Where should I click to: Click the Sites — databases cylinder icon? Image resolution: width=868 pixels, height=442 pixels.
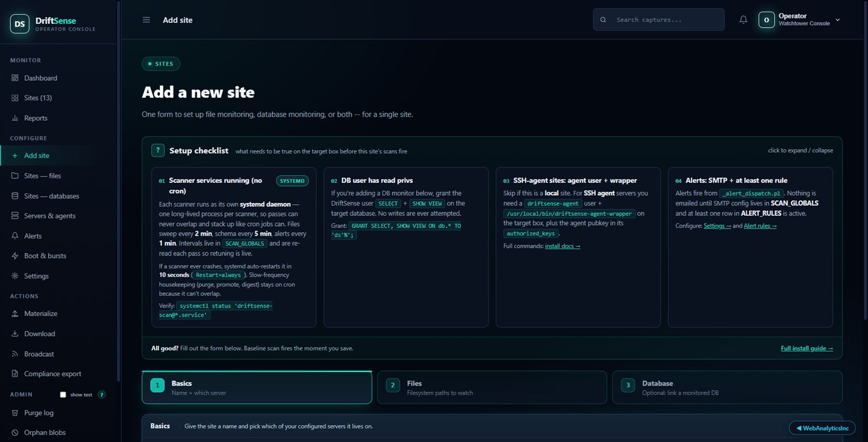tap(15, 196)
